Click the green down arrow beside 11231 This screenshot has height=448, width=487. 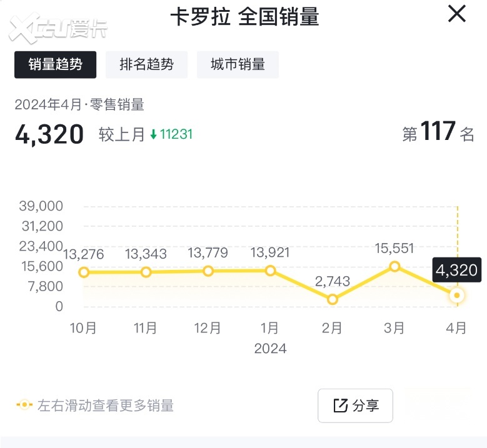click(154, 135)
